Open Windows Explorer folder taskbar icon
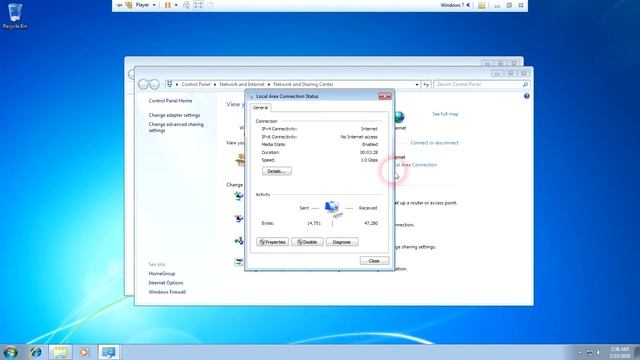This screenshot has height=360, width=640. pyautogui.click(x=60, y=352)
